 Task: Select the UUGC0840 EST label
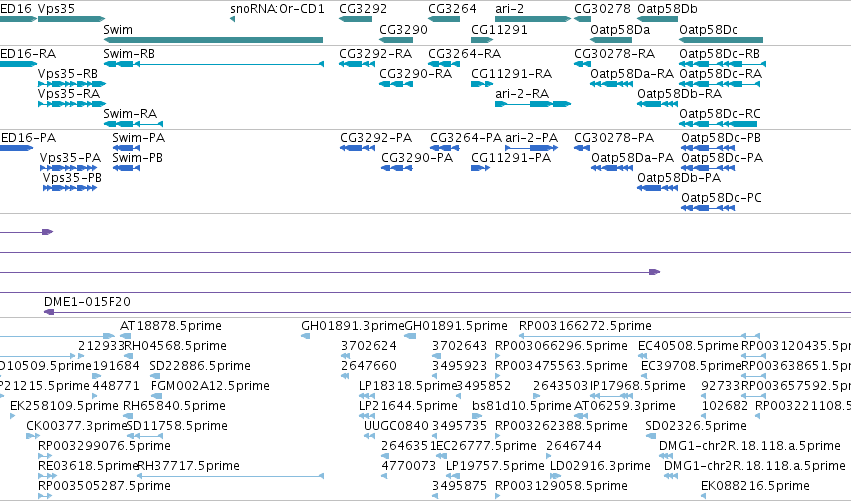tap(396, 426)
